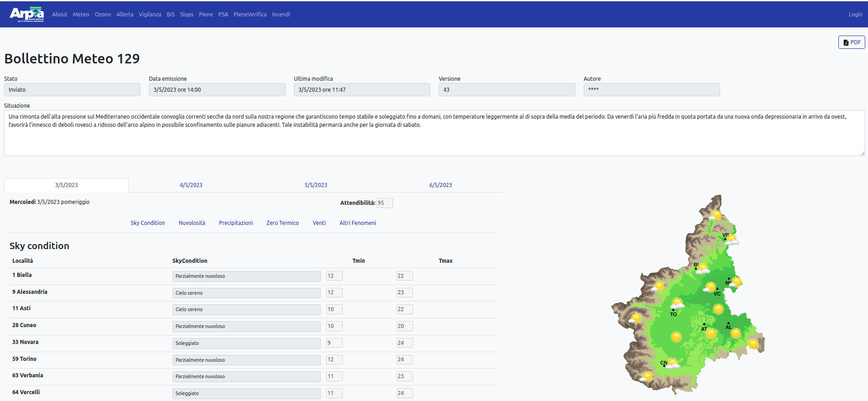The image size is (868, 401).
Task: Click Alessandria's Tmax value 23
Action: click(x=405, y=292)
